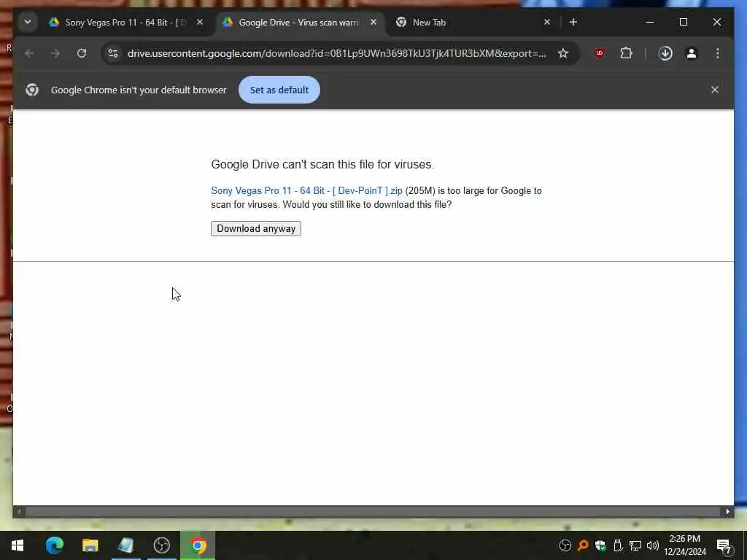Click the drive.usercontent.google.com address bar

[336, 53]
